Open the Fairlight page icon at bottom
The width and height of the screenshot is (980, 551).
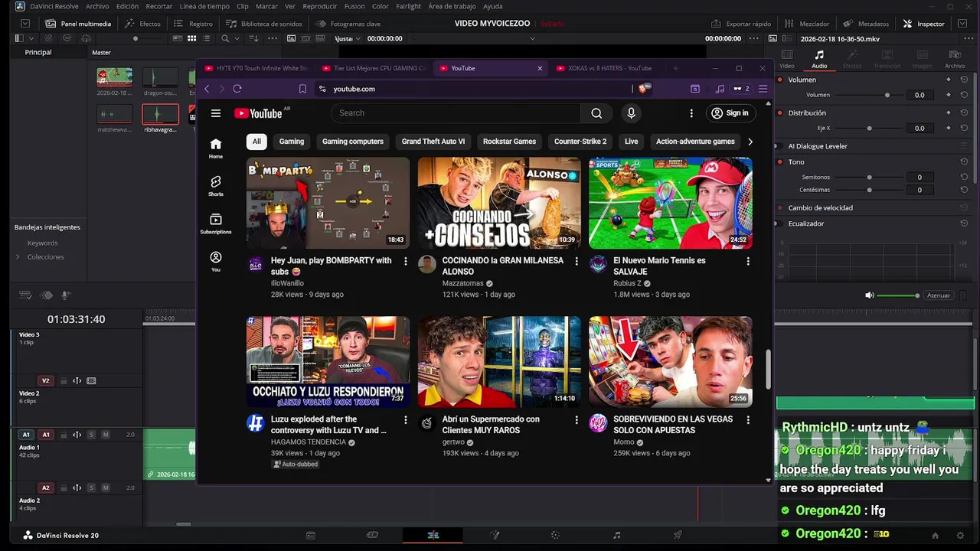point(616,535)
